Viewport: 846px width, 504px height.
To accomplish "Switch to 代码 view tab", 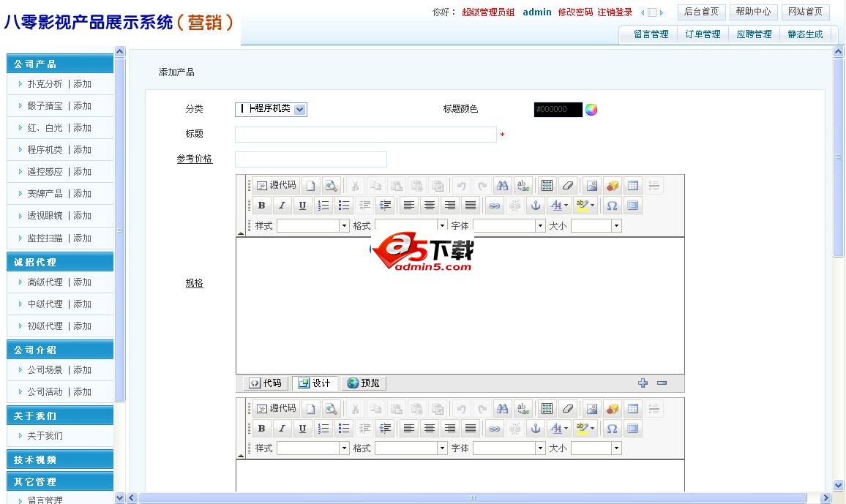I will click(x=266, y=383).
